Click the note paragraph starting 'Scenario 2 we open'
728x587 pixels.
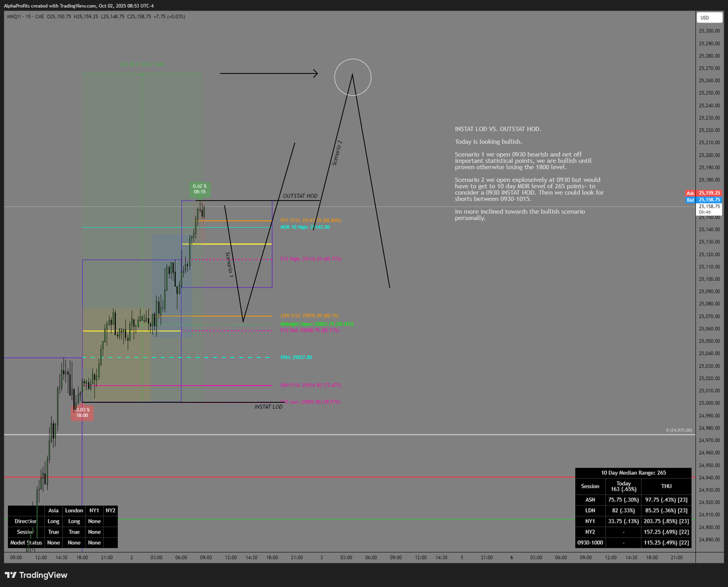coord(530,189)
